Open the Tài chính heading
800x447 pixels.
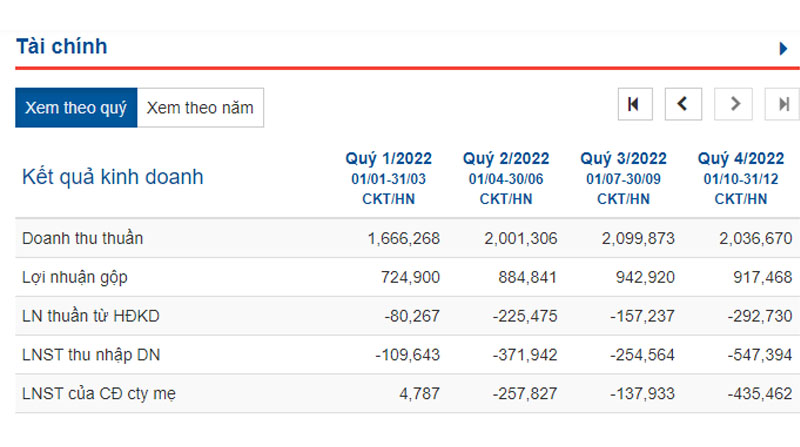[62, 46]
